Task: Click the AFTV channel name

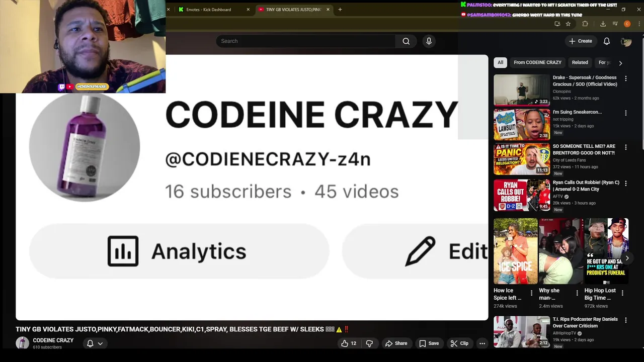Action: tap(558, 197)
